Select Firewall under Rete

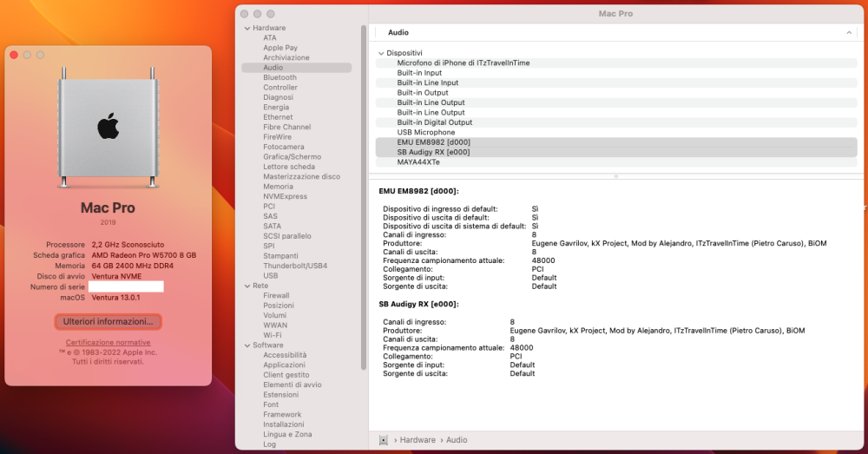pos(276,296)
